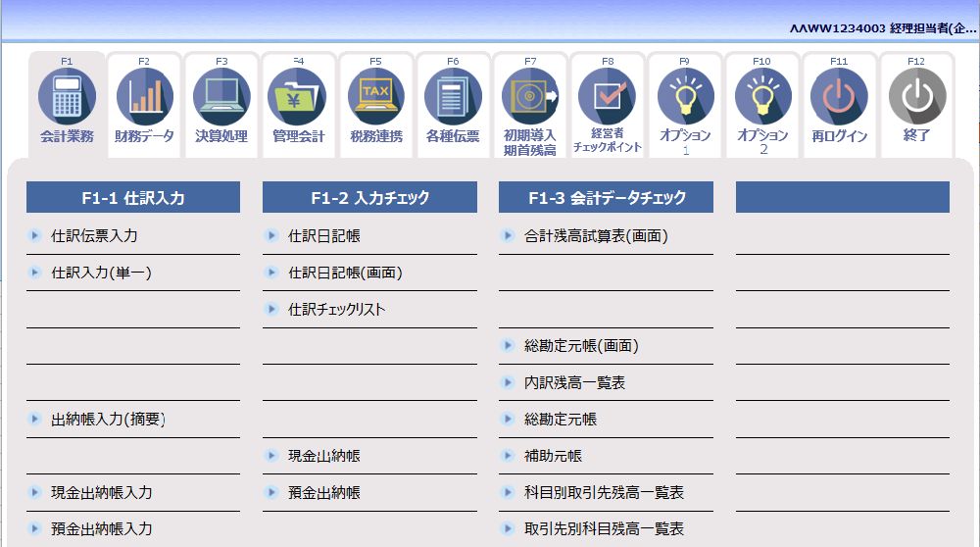Open the F6 各種伝票 documents icon

point(453,97)
